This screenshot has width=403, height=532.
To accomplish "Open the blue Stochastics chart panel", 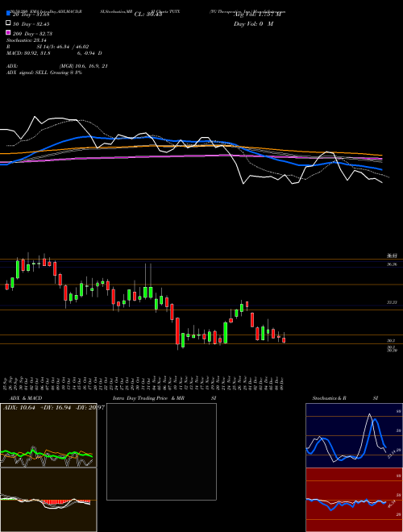I will pyautogui.click(x=354, y=435).
